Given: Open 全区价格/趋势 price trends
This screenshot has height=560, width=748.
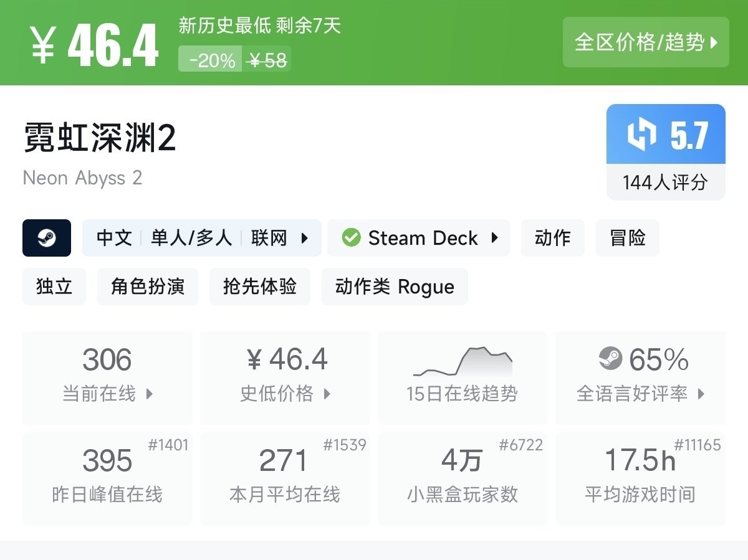Looking at the screenshot, I should (646, 42).
